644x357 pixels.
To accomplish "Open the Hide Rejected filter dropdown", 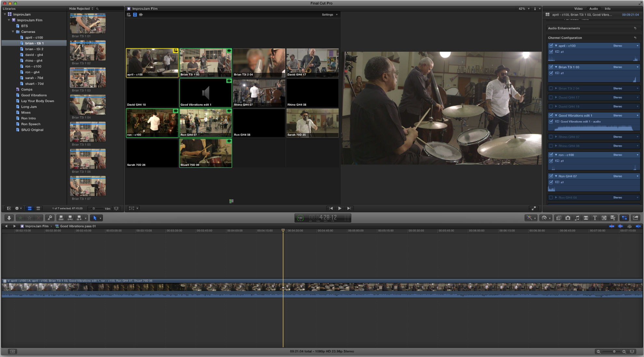I will [x=81, y=9].
